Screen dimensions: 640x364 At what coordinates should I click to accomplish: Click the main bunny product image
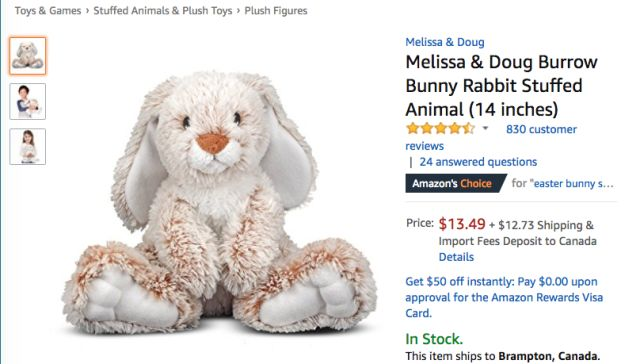[x=219, y=203]
